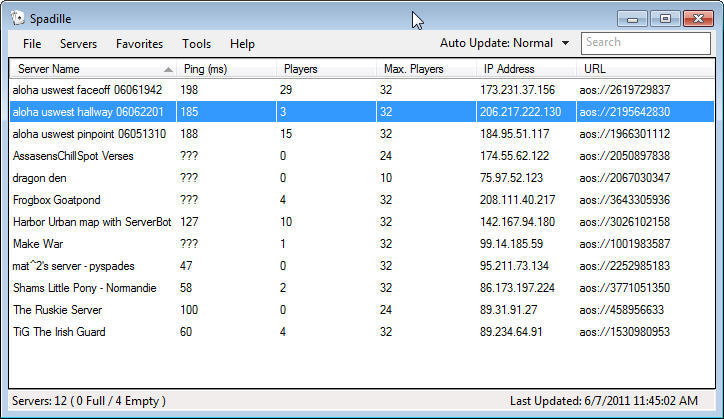724x419 pixels.
Task: Click max players value 10
Action: (386, 178)
